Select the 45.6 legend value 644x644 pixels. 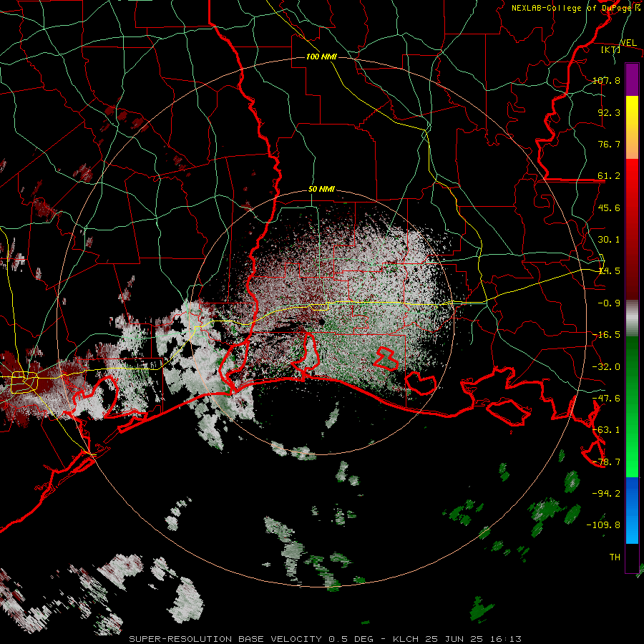(x=609, y=208)
